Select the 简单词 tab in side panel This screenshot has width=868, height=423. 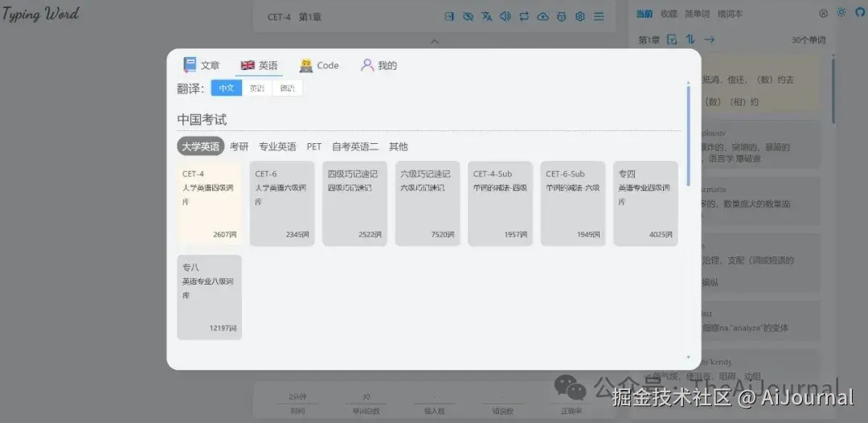click(x=697, y=14)
